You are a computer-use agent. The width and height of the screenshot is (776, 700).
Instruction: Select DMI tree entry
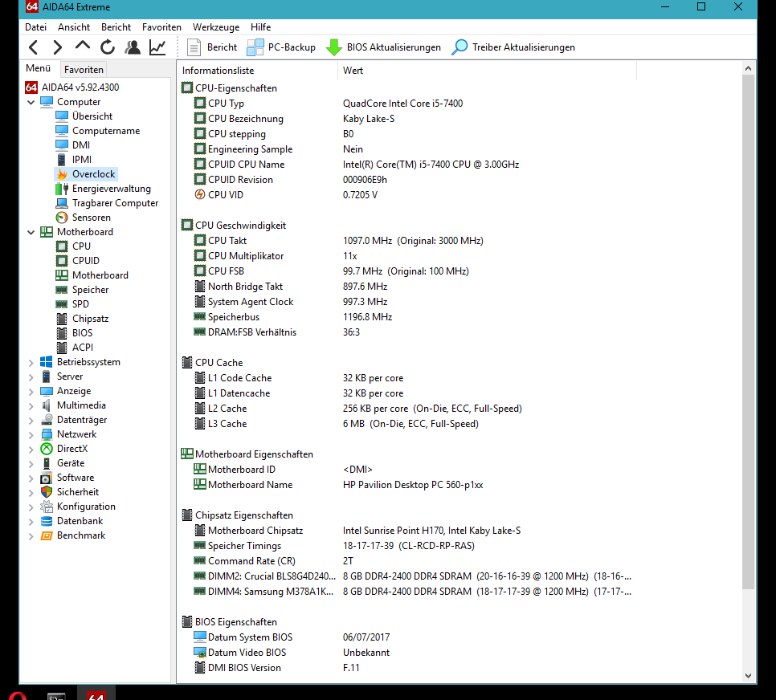coord(73,145)
